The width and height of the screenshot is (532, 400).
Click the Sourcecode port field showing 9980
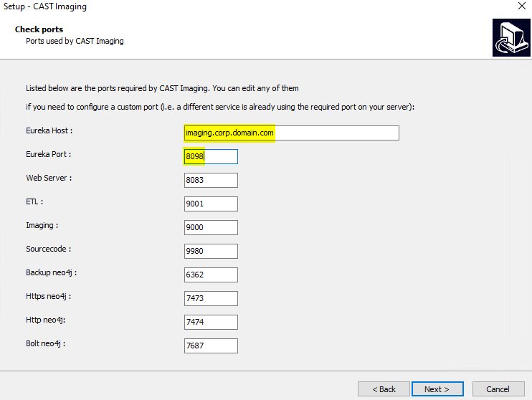click(211, 251)
